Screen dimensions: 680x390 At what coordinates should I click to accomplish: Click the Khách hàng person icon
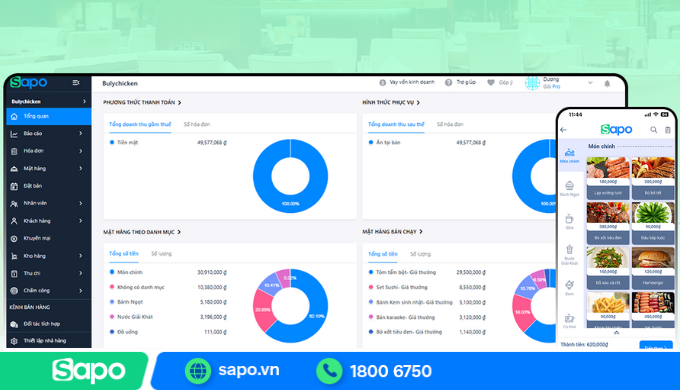tap(14, 221)
